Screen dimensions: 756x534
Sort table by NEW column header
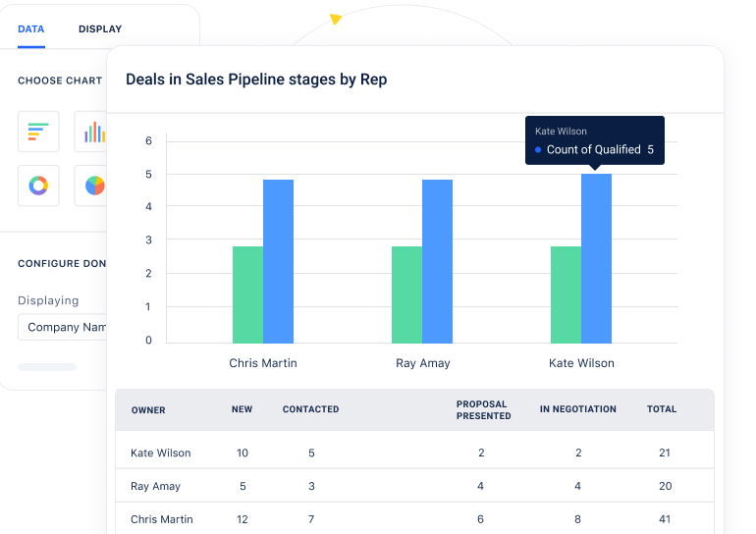click(242, 409)
